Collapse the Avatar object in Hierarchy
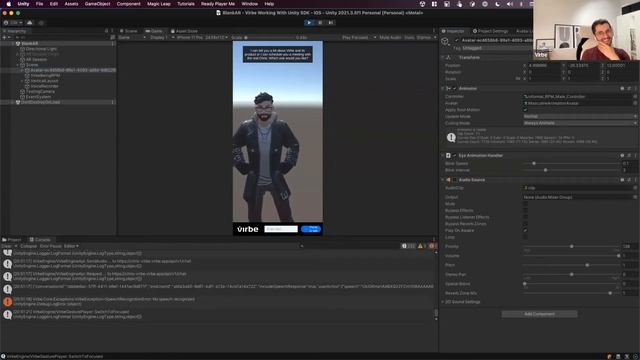The image size is (640, 360). coord(22,70)
